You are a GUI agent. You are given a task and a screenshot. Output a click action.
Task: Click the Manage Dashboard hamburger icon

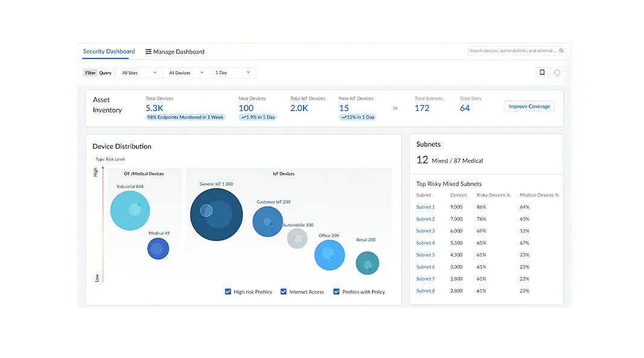click(x=148, y=52)
